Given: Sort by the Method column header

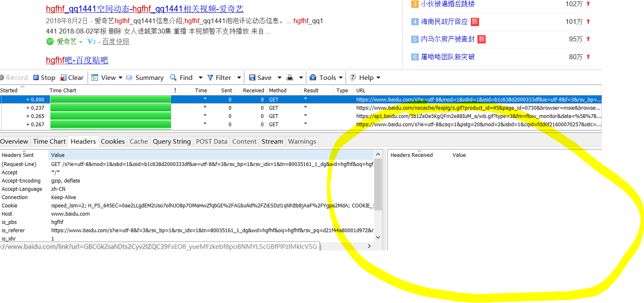Looking at the screenshot, I should tap(284, 90).
